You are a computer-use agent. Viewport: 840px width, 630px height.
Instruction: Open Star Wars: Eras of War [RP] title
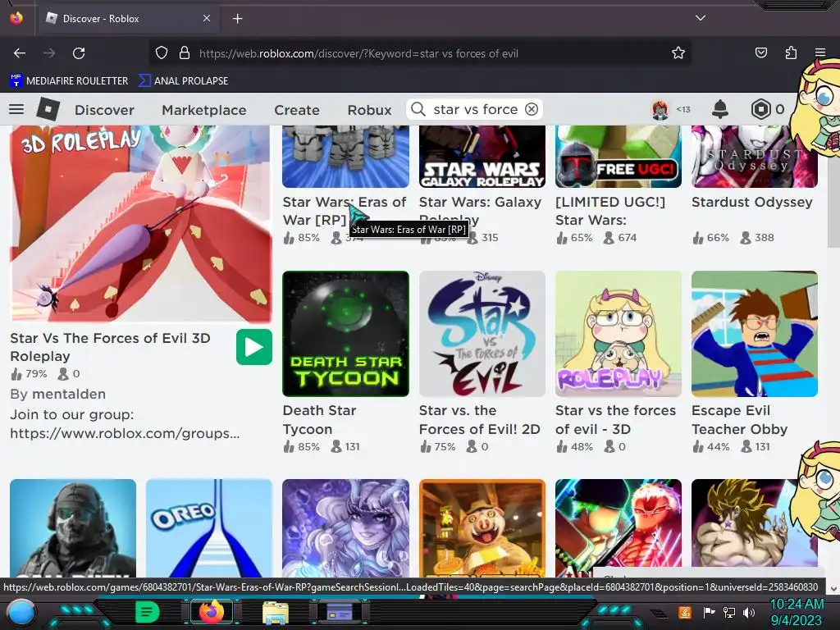[x=345, y=211]
